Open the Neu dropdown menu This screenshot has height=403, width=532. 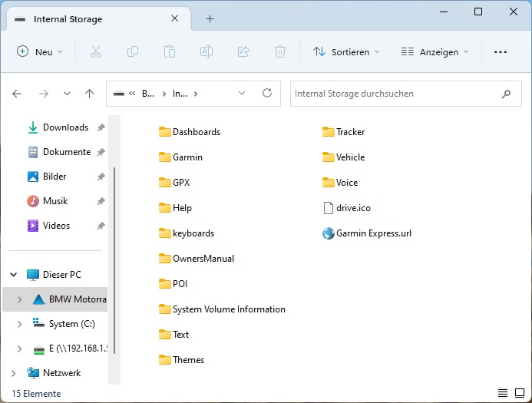tap(40, 51)
